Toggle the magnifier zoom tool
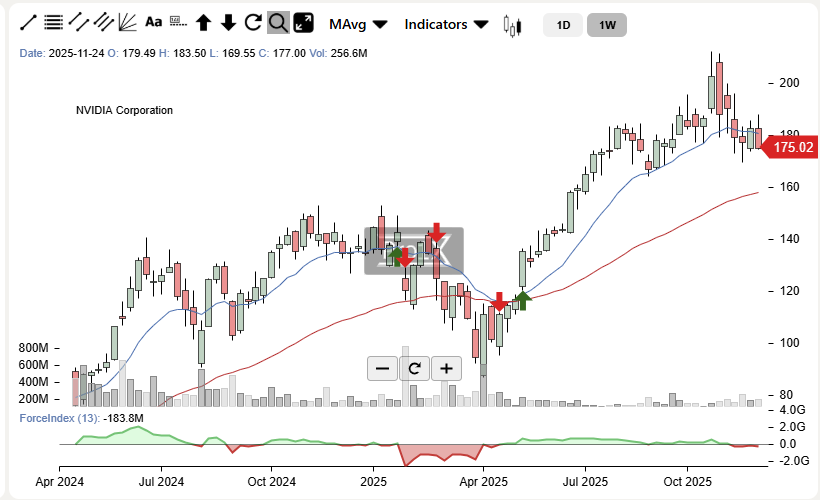This screenshot has height=500, width=820. point(279,23)
